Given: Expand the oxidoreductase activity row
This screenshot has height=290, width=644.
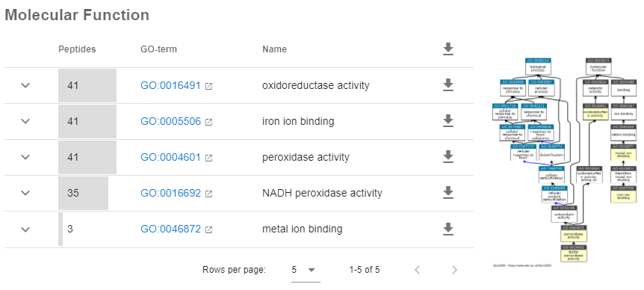Looking at the screenshot, I should click(25, 85).
